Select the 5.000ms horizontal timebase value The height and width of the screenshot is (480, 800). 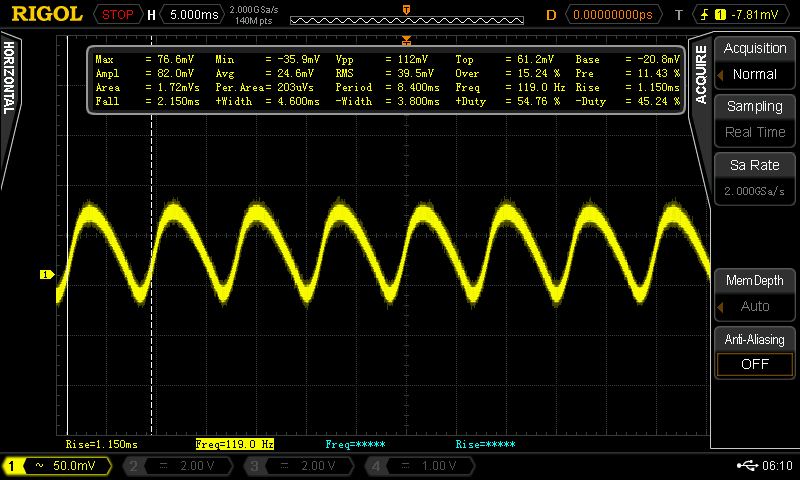pos(194,14)
